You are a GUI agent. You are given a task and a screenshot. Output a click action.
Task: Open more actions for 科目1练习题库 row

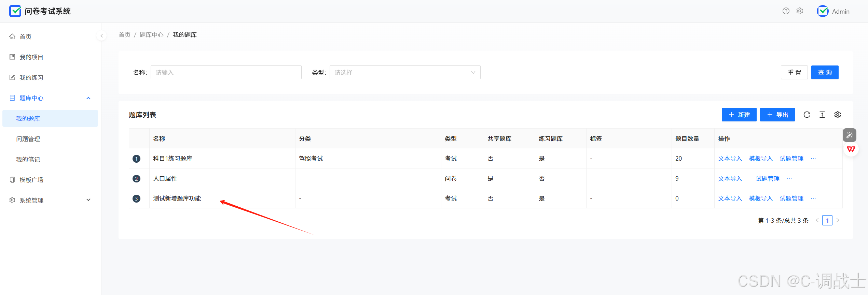click(x=813, y=158)
